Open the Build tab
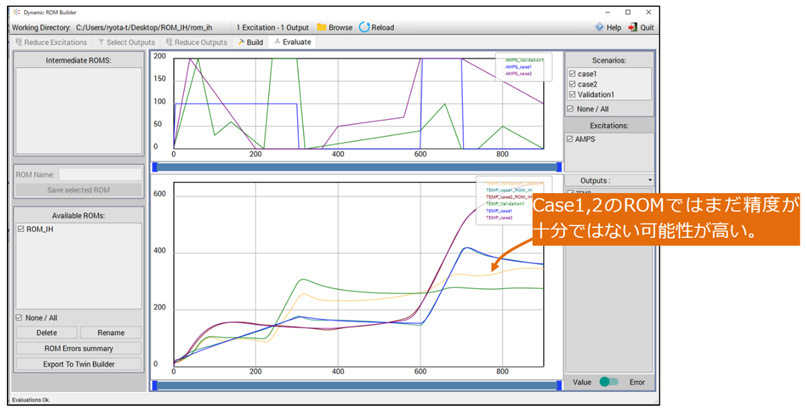 (x=250, y=42)
